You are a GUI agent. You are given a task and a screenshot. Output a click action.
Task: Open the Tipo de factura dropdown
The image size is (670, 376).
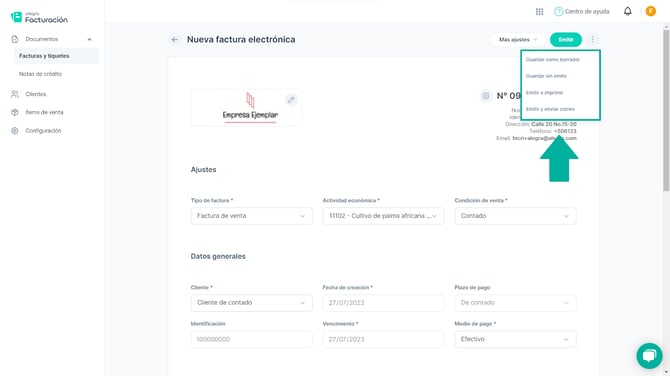[251, 216]
